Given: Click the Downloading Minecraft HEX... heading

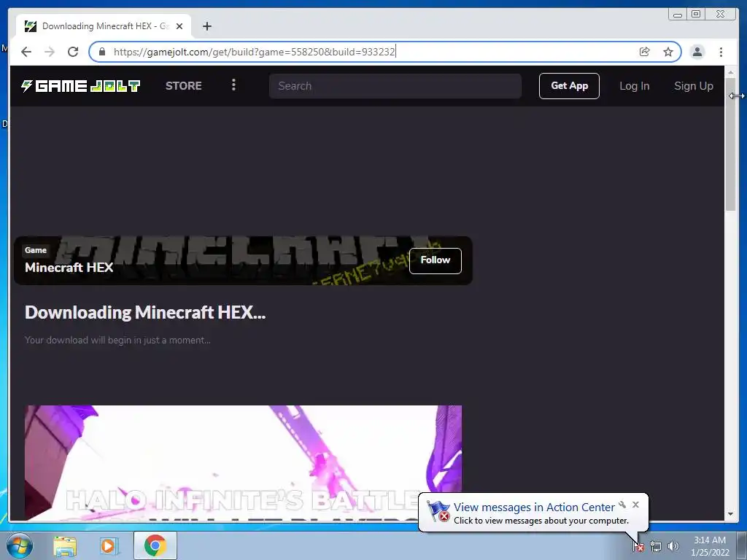Looking at the screenshot, I should 145,312.
